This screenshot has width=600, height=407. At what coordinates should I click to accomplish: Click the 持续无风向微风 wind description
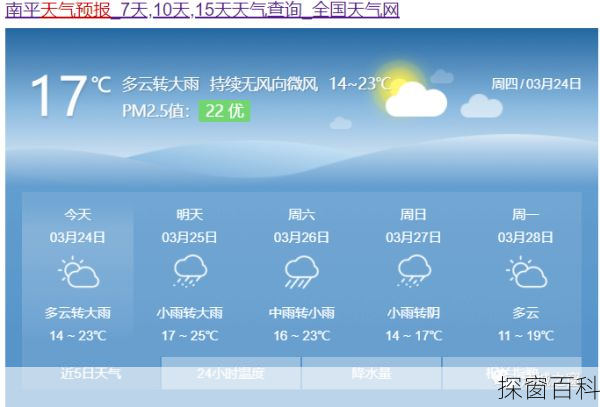[264, 84]
